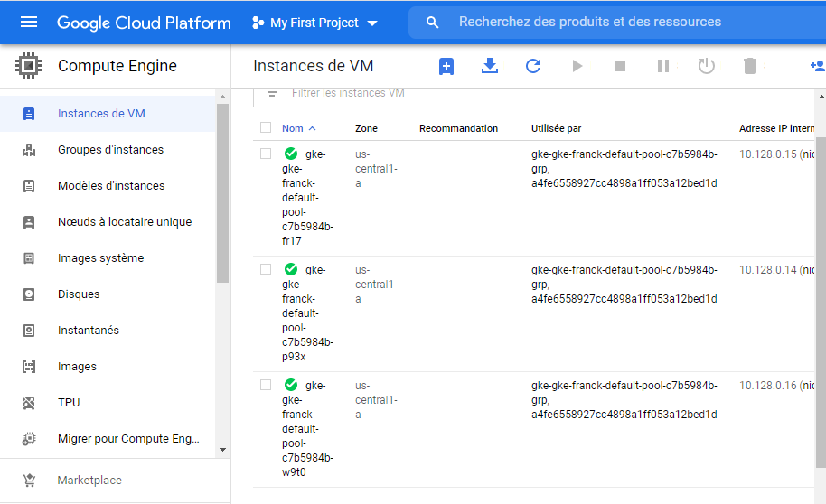Click us-central1-a zone in fr17 row
Image resolution: width=826 pixels, height=504 pixels.
[x=376, y=169]
